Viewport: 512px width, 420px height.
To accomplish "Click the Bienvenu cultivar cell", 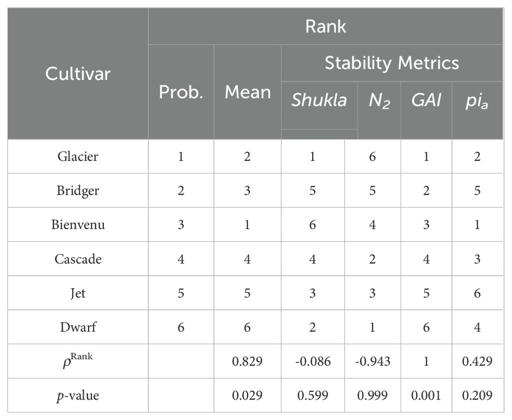I will (77, 224).
